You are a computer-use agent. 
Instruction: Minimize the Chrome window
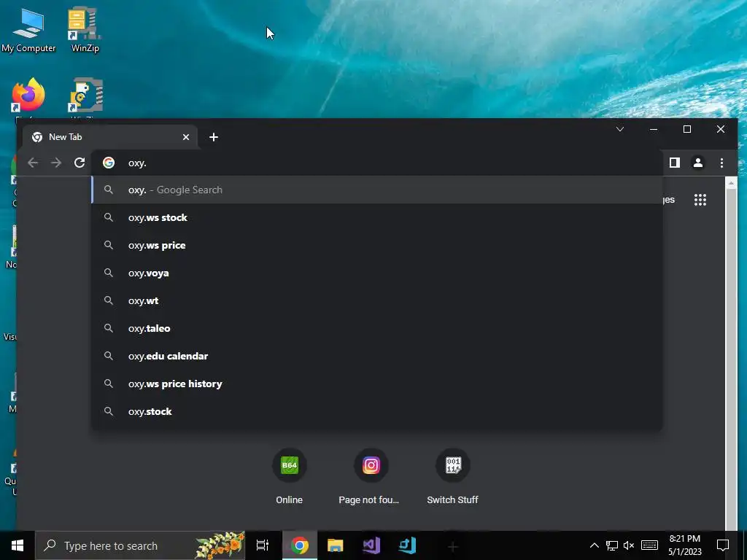pyautogui.click(x=654, y=129)
